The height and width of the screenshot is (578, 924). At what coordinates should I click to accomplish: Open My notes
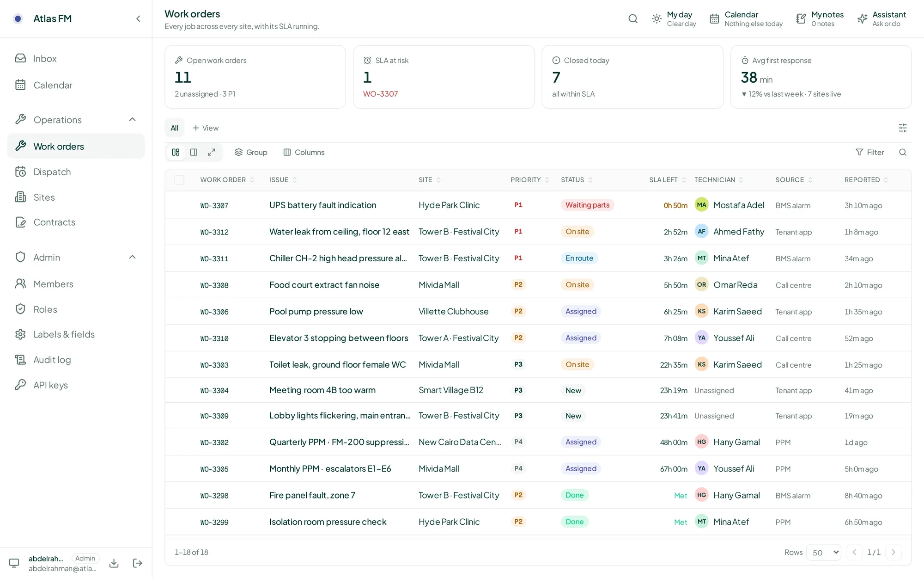(x=820, y=18)
